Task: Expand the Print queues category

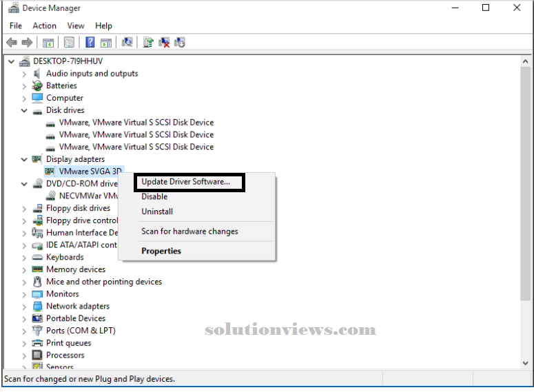Action: (x=24, y=343)
